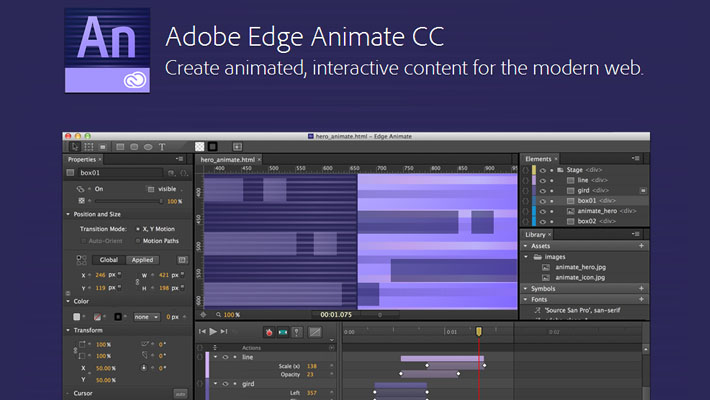Toggle the link width and height icon
Viewport: 710px width, 400px height.
137,282
